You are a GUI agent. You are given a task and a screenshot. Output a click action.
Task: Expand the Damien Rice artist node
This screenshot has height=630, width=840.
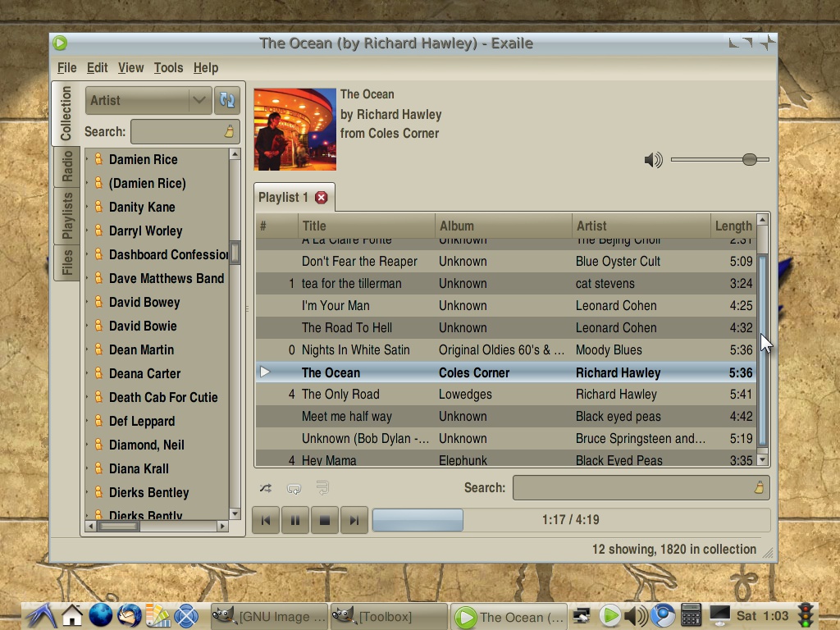[87, 159]
